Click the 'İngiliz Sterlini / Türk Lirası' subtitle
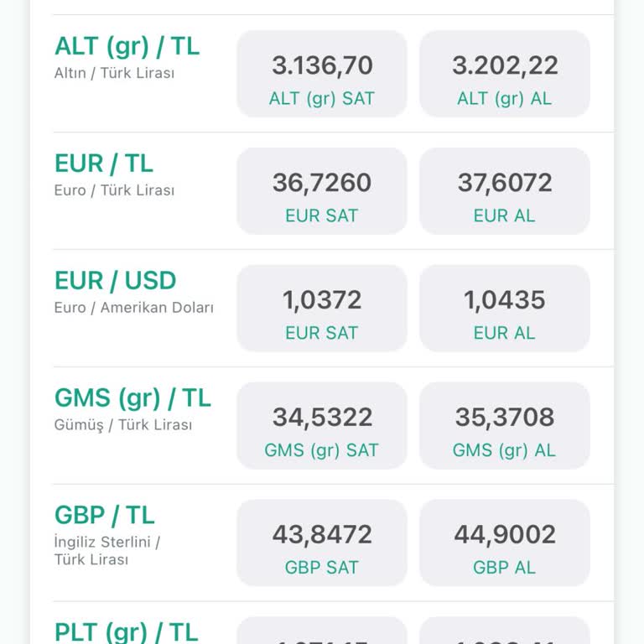The height and width of the screenshot is (644, 644). (x=107, y=551)
